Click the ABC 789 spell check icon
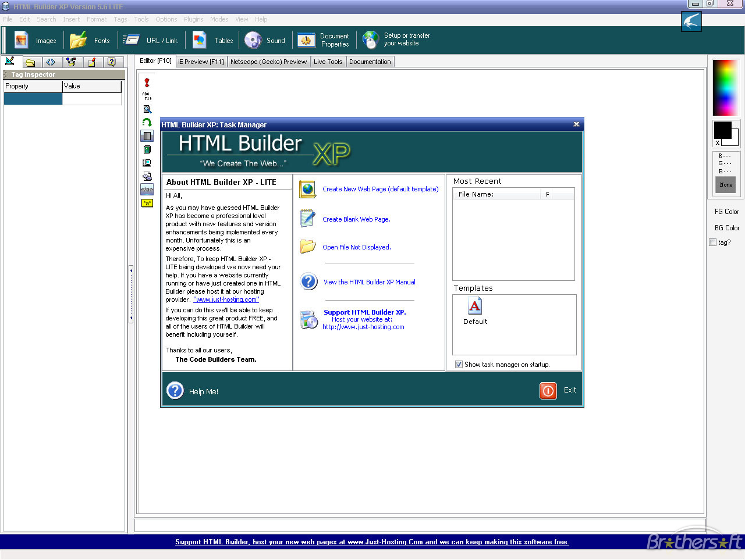Screen dimensions: 745x560 pyautogui.click(x=147, y=96)
